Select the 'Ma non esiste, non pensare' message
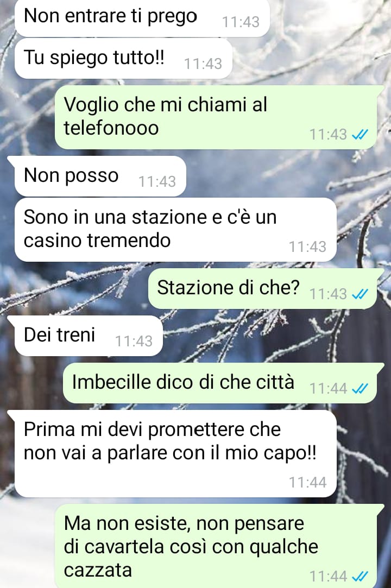The image size is (391, 588). pyautogui.click(x=219, y=546)
